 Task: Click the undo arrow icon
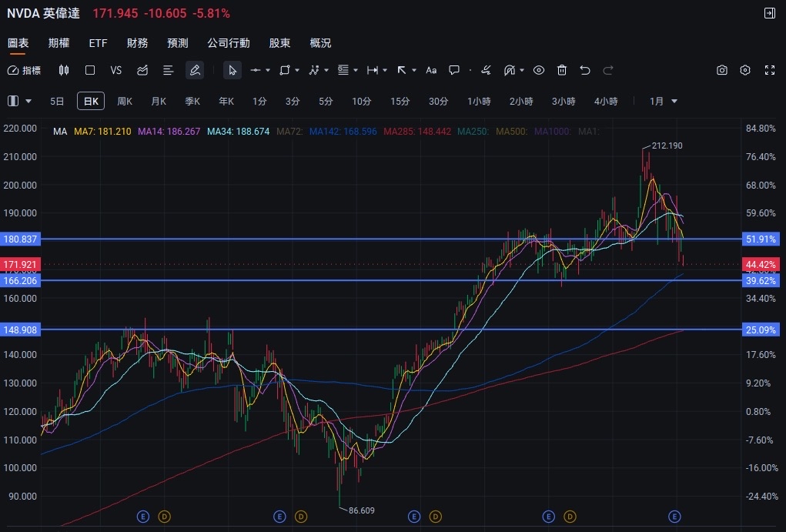[x=585, y=70]
